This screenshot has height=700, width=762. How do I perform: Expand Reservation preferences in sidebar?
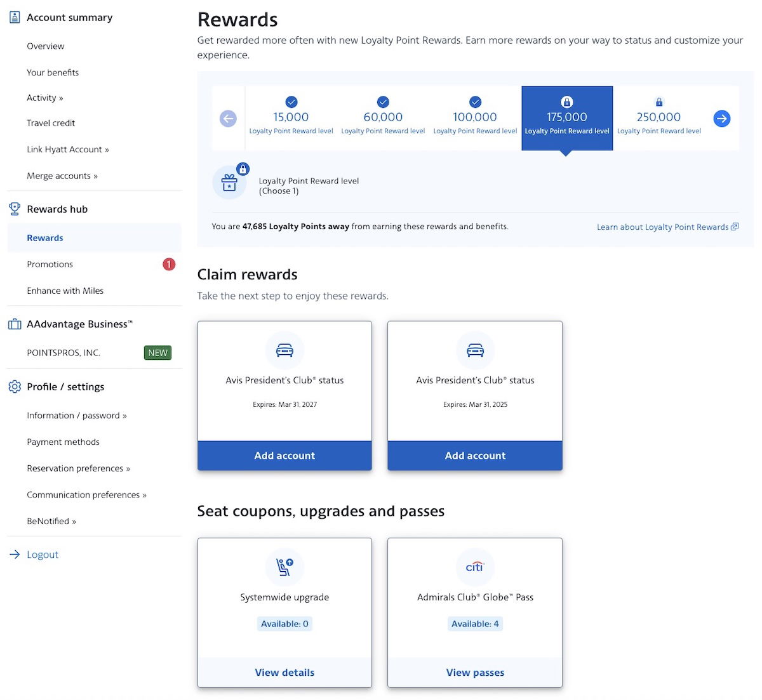point(78,468)
